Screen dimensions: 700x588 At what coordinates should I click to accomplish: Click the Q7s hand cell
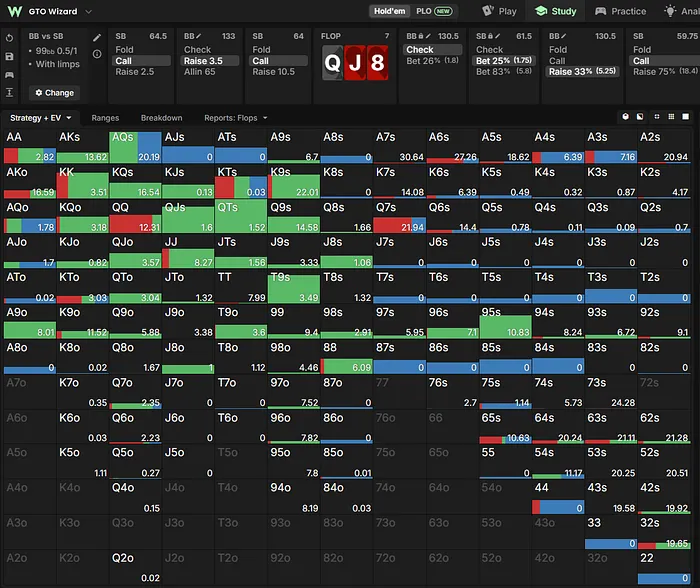point(399,217)
